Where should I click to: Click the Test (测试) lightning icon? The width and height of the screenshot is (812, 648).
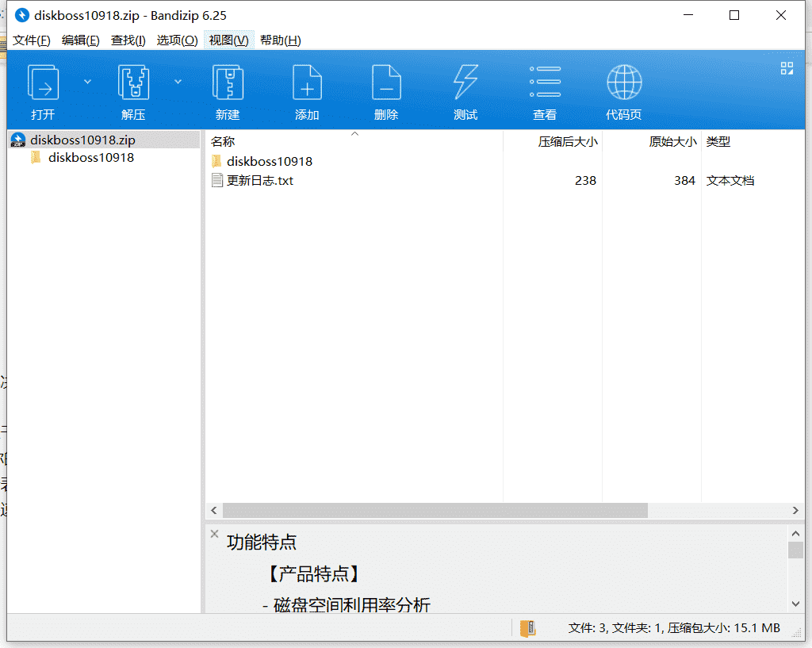(465, 82)
